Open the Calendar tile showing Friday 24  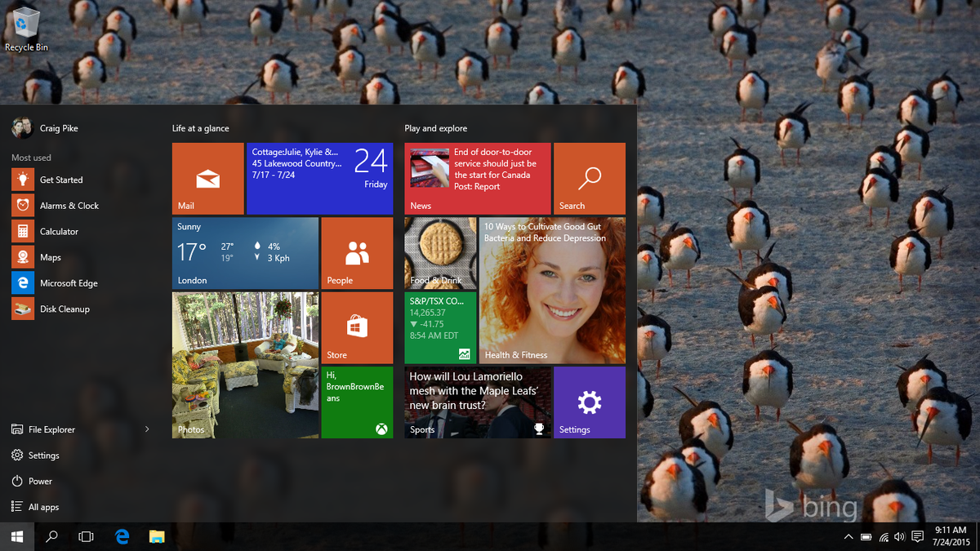pos(319,179)
